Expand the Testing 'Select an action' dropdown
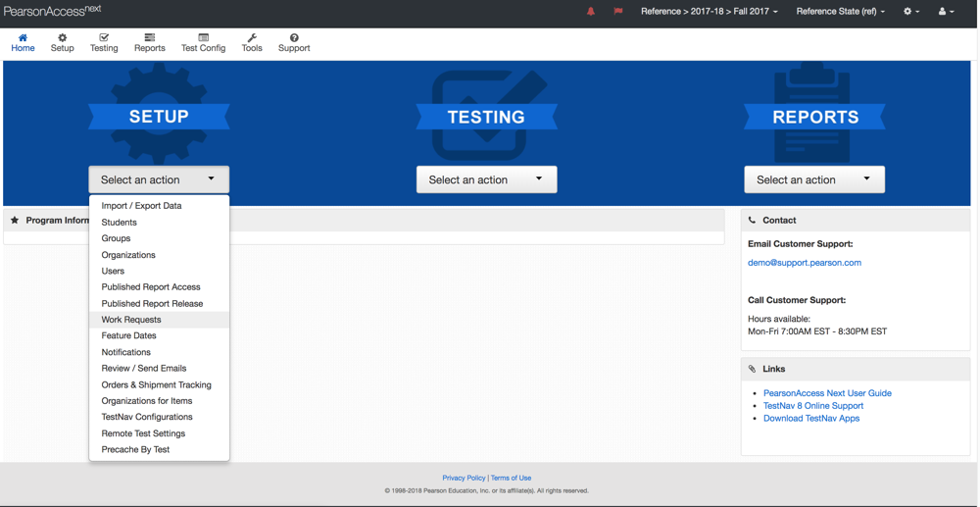The width and height of the screenshot is (980, 507). pos(486,179)
